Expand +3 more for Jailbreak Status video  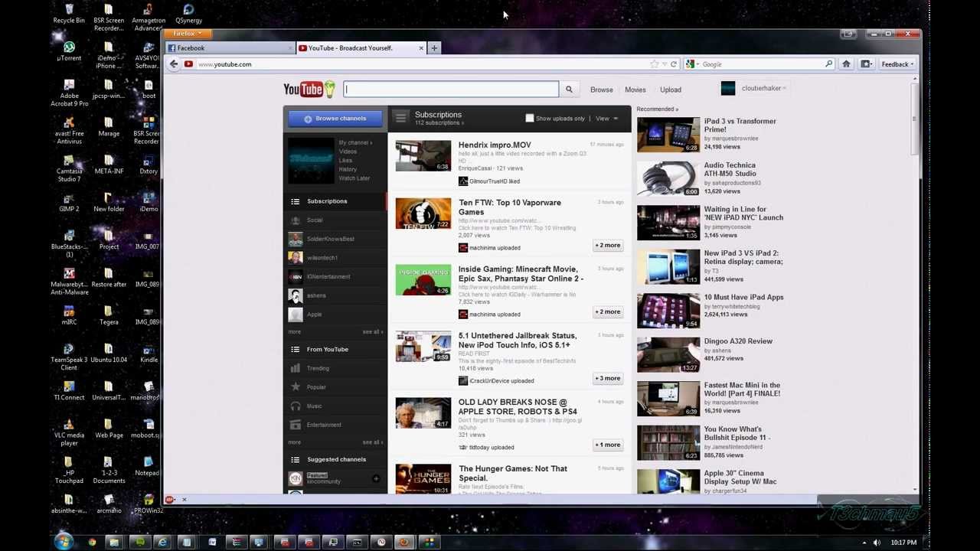click(608, 379)
